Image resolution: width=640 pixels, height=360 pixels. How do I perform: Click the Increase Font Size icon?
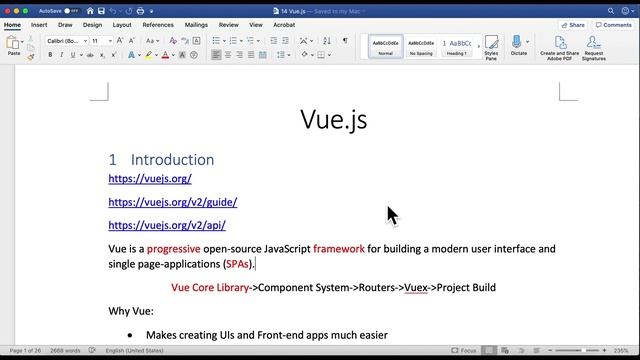click(120, 41)
